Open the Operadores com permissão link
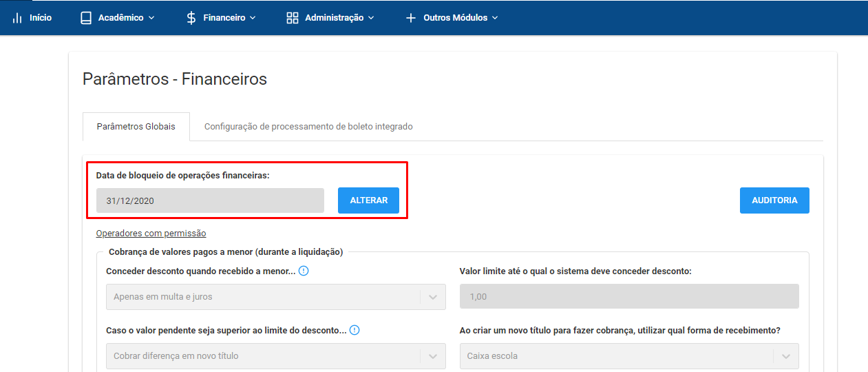Image resolution: width=868 pixels, height=372 pixels. (x=151, y=234)
